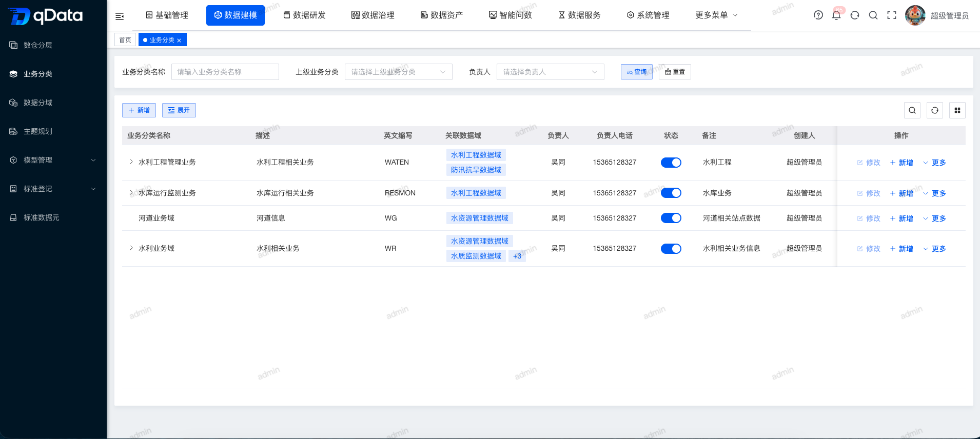Click the 新增 button above table
This screenshot has width=980, height=439.
click(x=139, y=110)
